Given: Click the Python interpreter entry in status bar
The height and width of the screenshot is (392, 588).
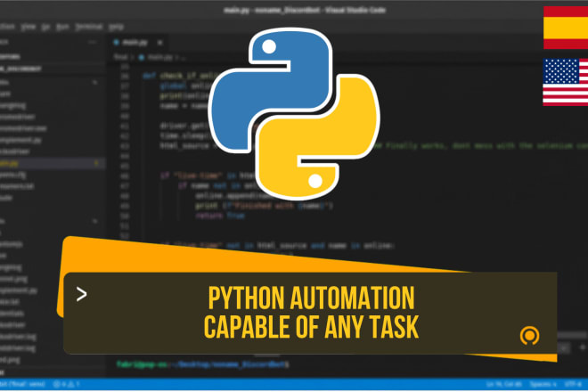Looking at the screenshot, I should pos(22,384).
